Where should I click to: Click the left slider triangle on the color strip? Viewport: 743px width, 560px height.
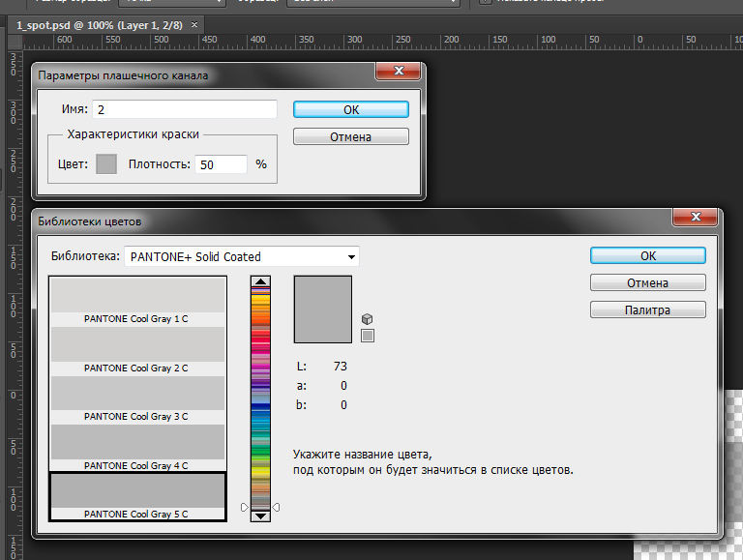point(245,508)
